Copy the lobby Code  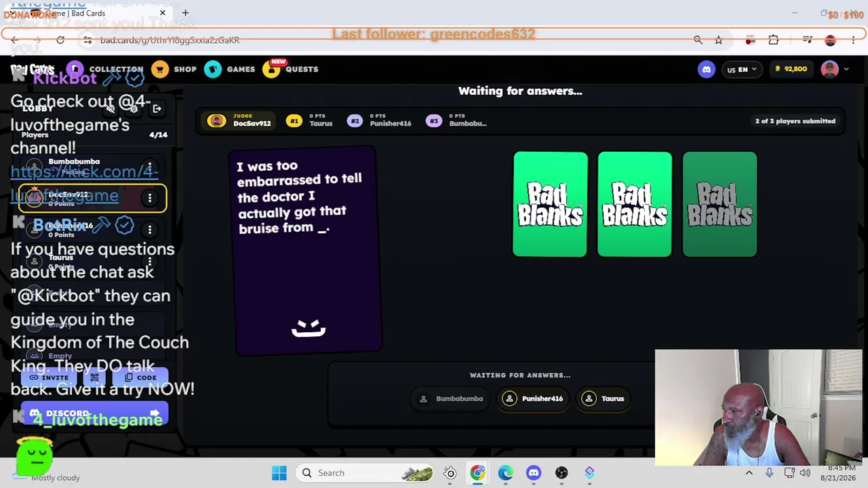pos(140,378)
